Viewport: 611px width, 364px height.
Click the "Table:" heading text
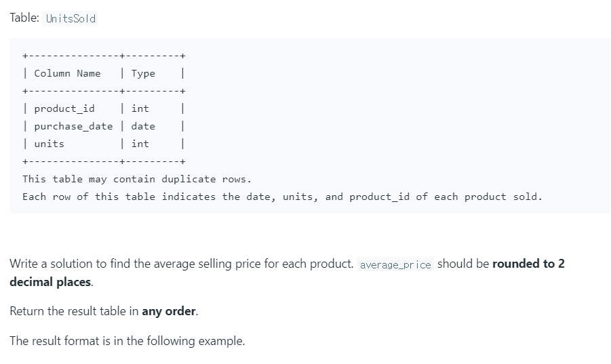(24, 18)
